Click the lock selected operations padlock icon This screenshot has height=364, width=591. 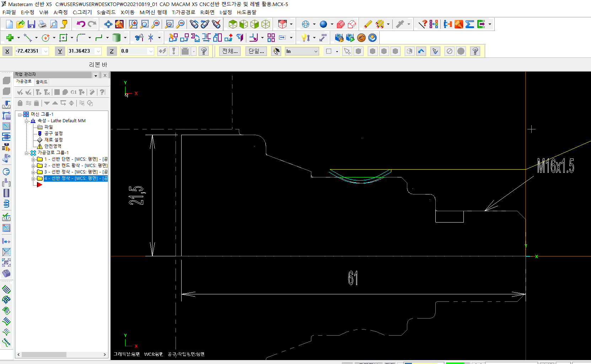click(20, 103)
